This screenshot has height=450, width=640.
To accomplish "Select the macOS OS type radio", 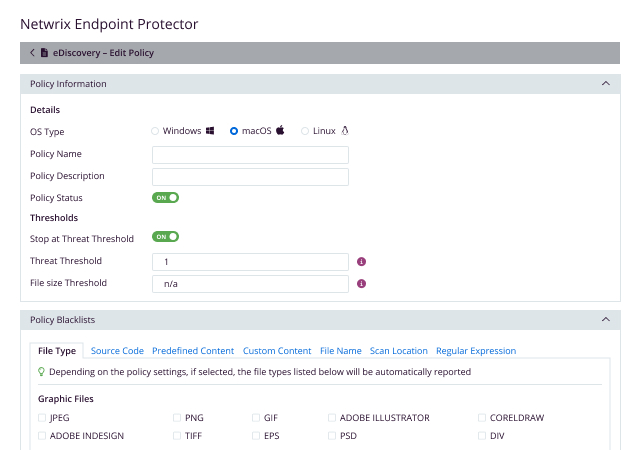I will [234, 131].
